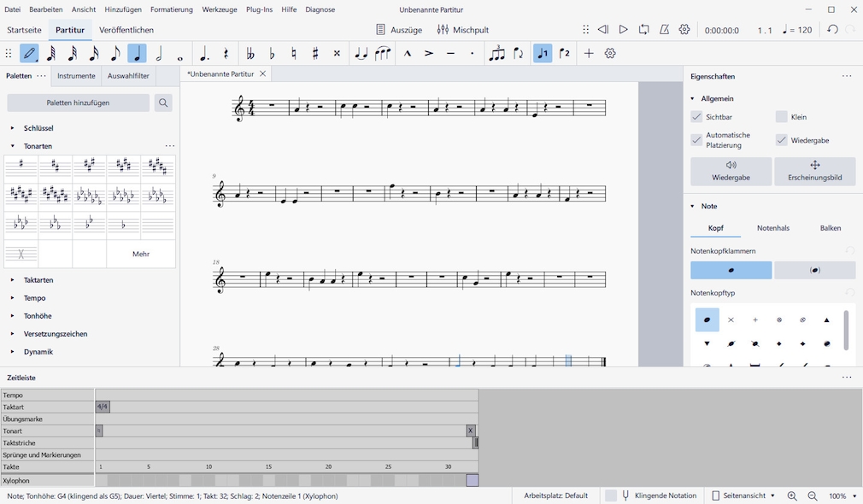
Task: Open the Hinzufügen menu
Action: [124, 9]
